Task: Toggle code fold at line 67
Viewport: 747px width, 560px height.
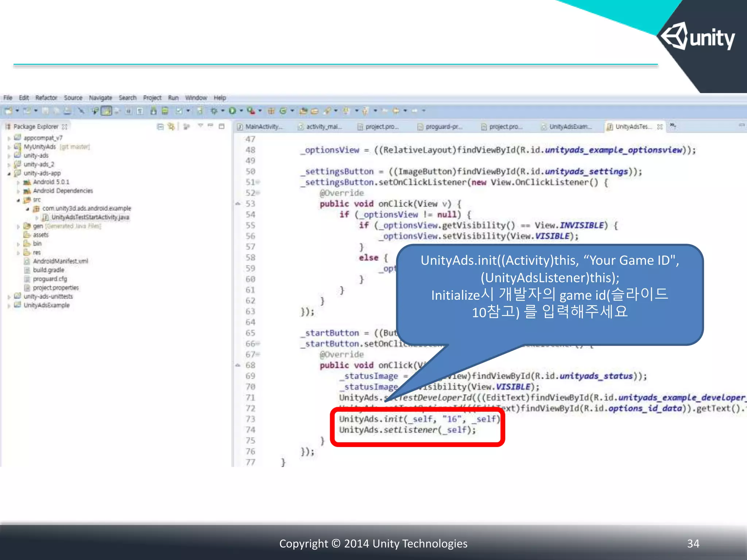Action: pos(258,354)
